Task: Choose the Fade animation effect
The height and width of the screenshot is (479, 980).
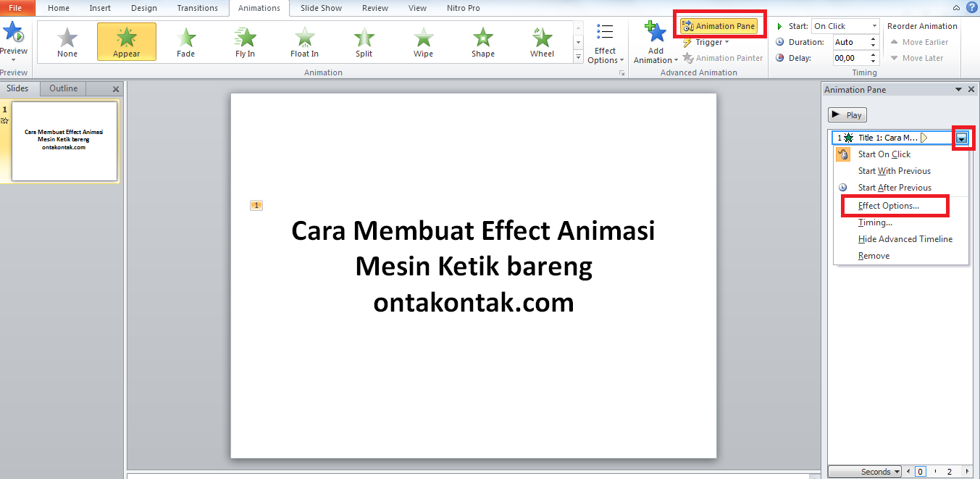Action: pos(186,42)
